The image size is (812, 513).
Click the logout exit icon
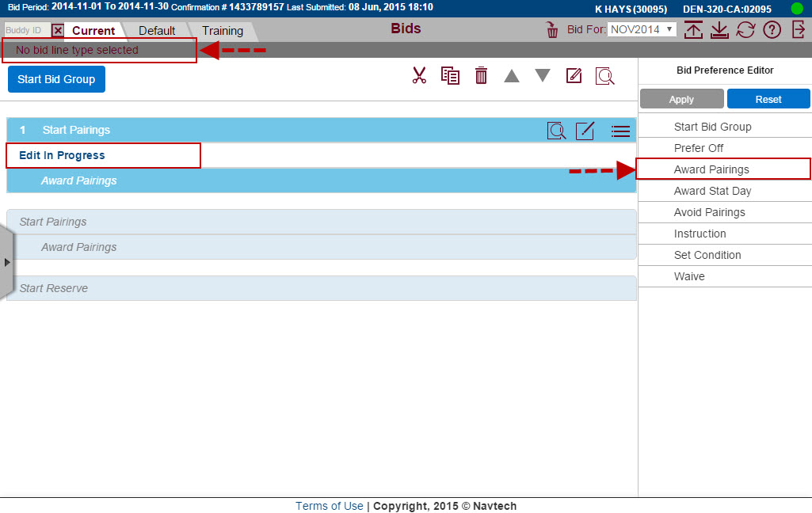pos(798,30)
